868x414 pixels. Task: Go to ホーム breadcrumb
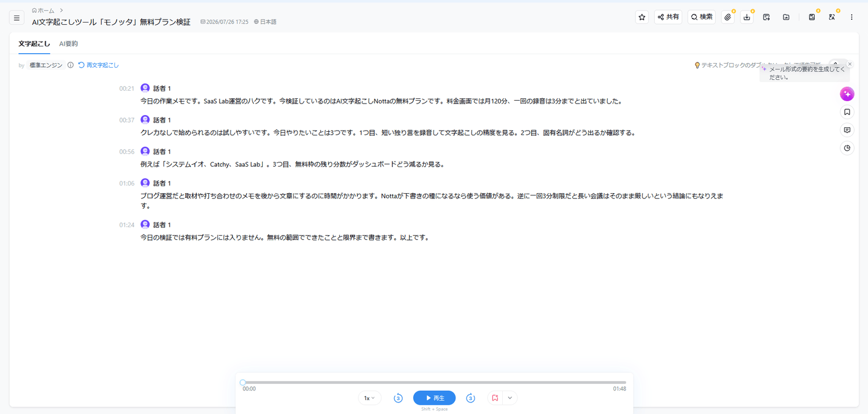[x=43, y=10]
